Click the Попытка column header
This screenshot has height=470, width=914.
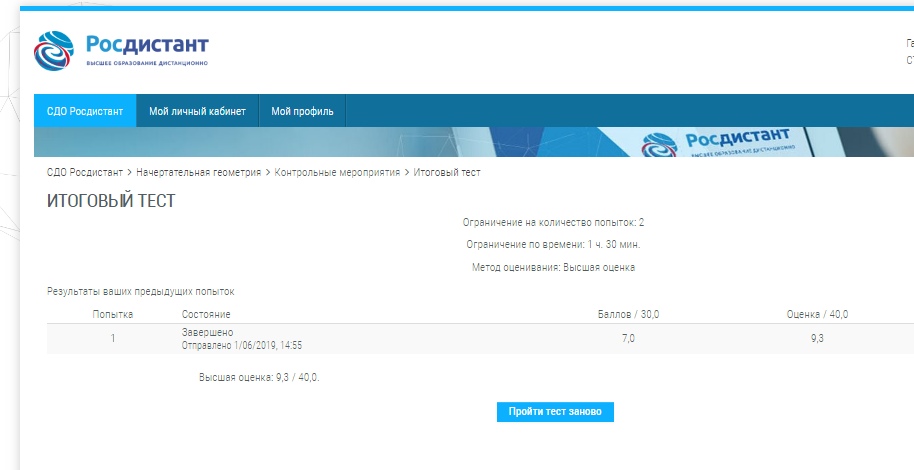pos(113,314)
